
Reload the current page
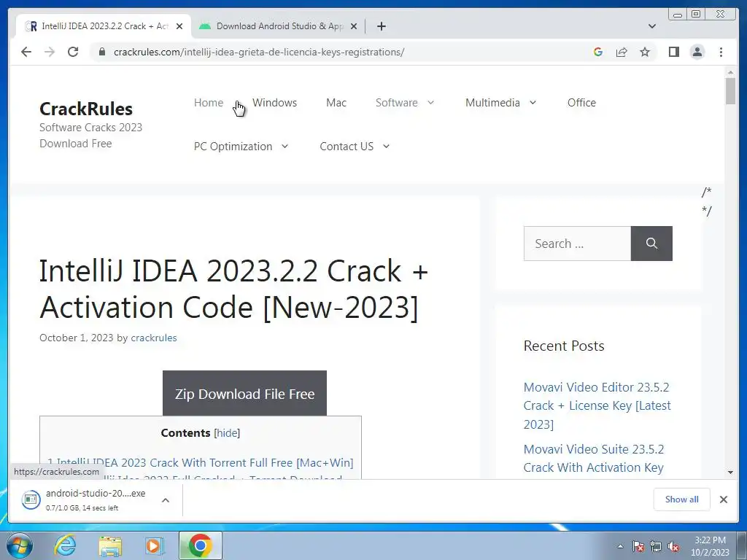pyautogui.click(x=73, y=52)
